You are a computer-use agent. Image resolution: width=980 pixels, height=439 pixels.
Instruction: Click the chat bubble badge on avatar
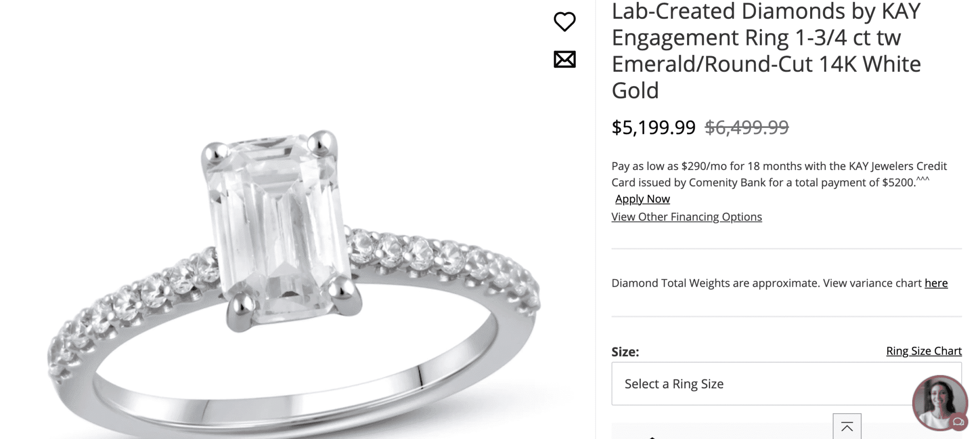pos(958,422)
